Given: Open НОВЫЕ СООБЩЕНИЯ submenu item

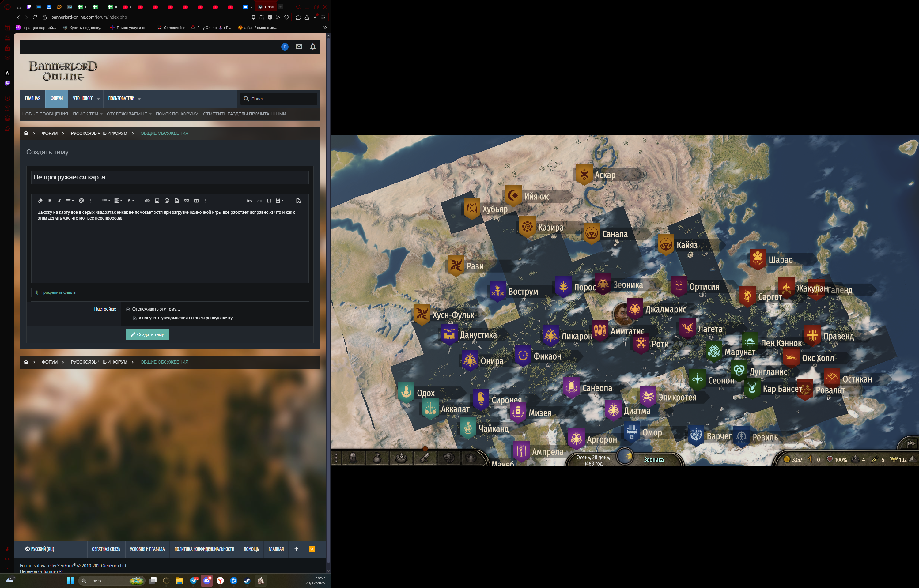Looking at the screenshot, I should click(45, 114).
